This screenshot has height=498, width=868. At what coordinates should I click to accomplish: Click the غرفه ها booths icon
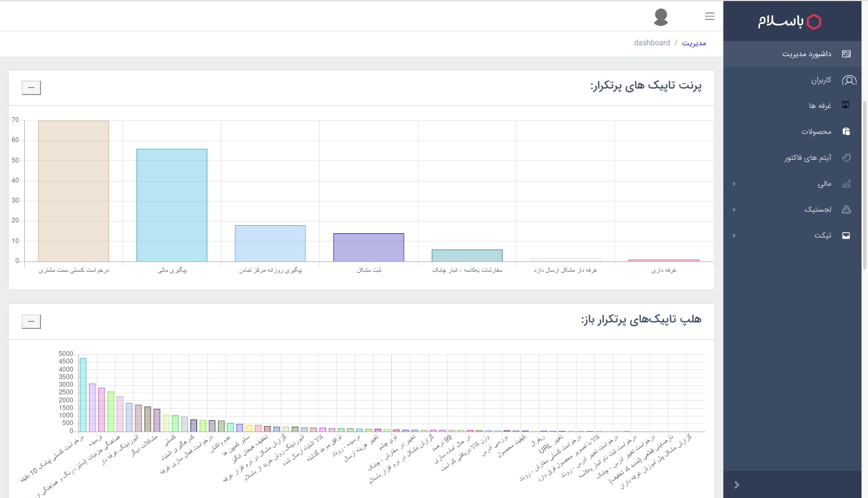pos(846,105)
